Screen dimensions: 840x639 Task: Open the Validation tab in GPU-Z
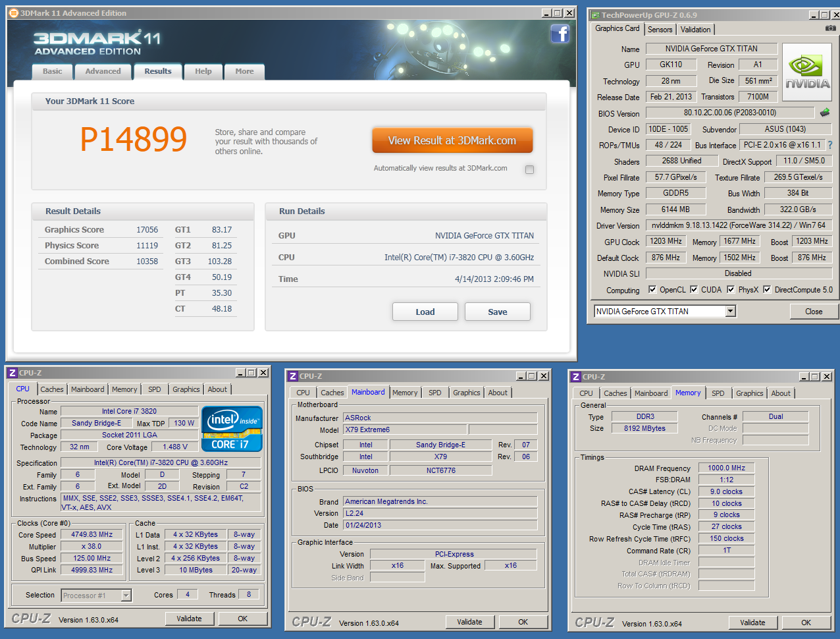click(696, 30)
